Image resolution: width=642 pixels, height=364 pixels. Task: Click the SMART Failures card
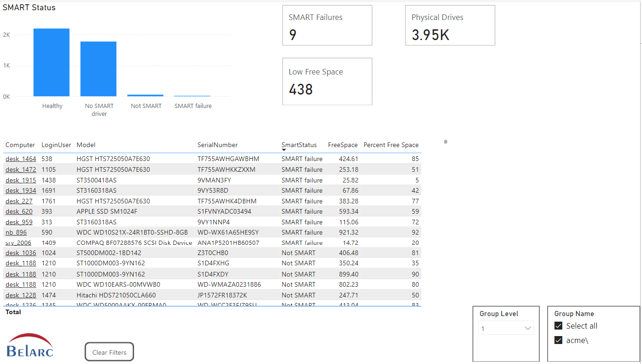tap(327, 26)
